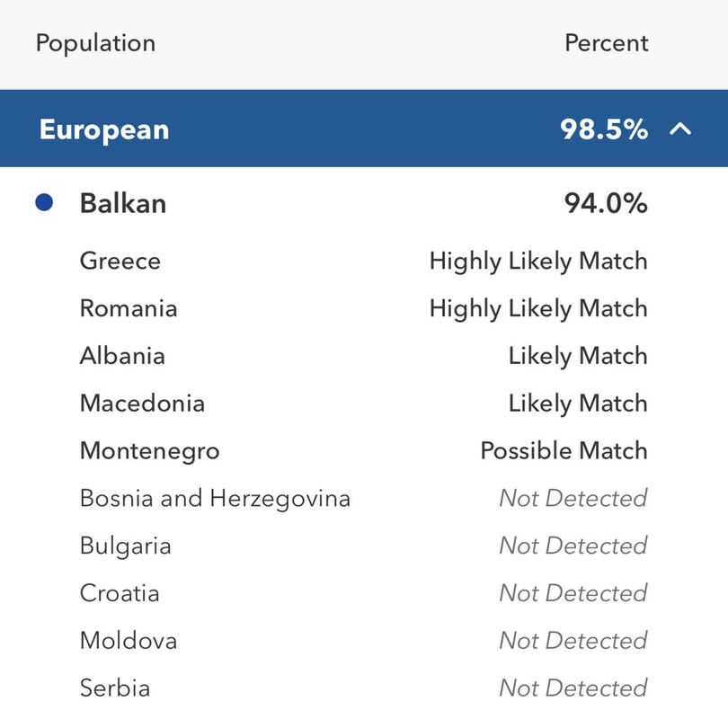728x719 pixels.
Task: Collapse the European section chevron
Action: click(680, 129)
